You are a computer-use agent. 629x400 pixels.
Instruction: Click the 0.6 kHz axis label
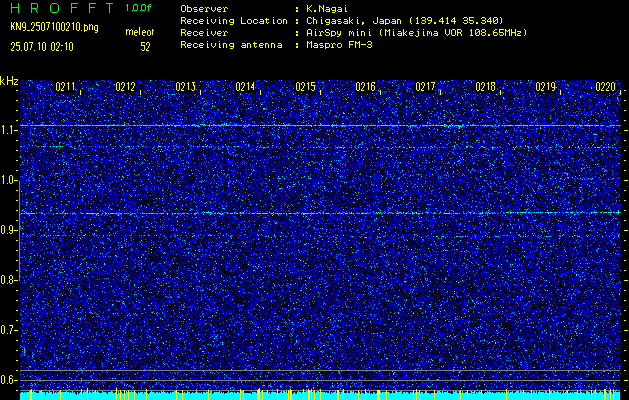(8, 380)
